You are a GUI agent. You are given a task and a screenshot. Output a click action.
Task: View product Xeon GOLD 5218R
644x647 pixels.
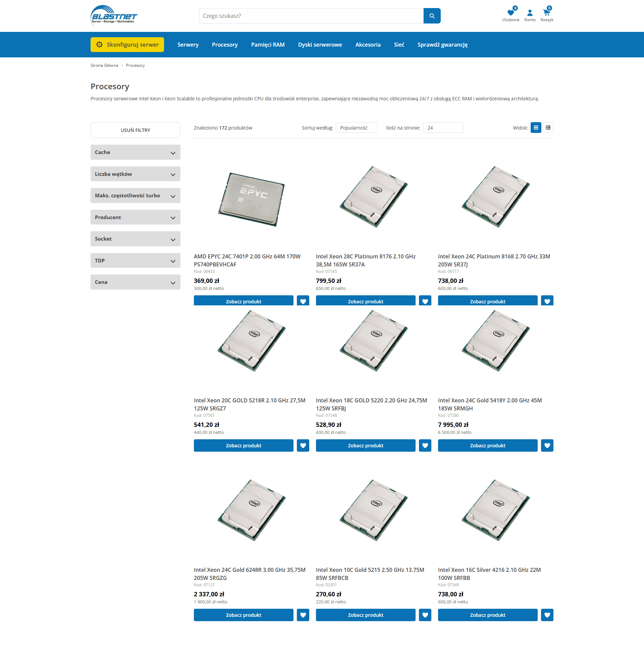(x=244, y=445)
